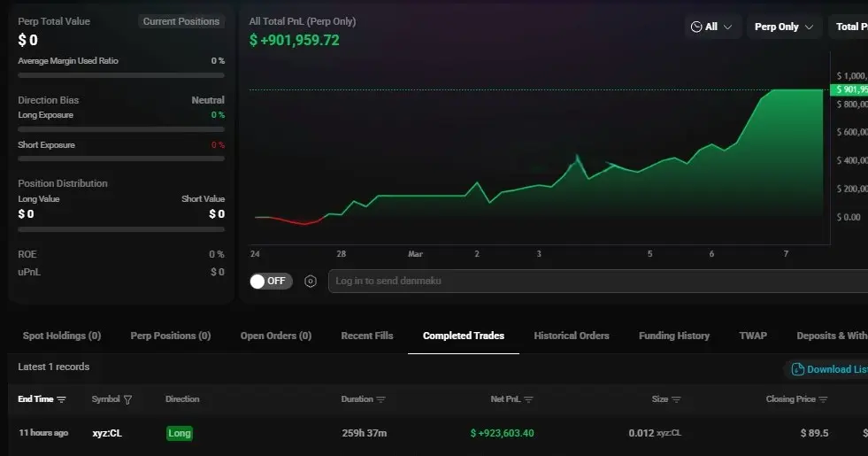Click the green PnL price label on chart axis
Screen dimensions: 868x456
click(x=849, y=89)
